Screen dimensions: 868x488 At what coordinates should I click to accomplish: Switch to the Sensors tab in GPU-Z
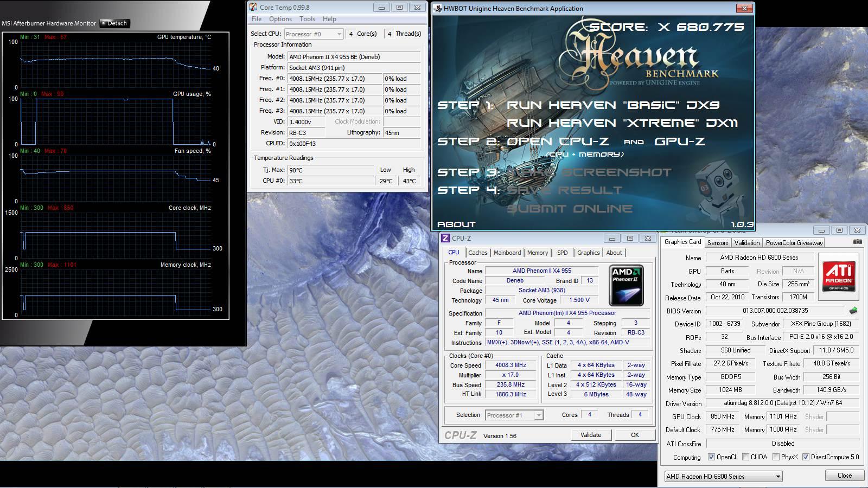point(718,243)
